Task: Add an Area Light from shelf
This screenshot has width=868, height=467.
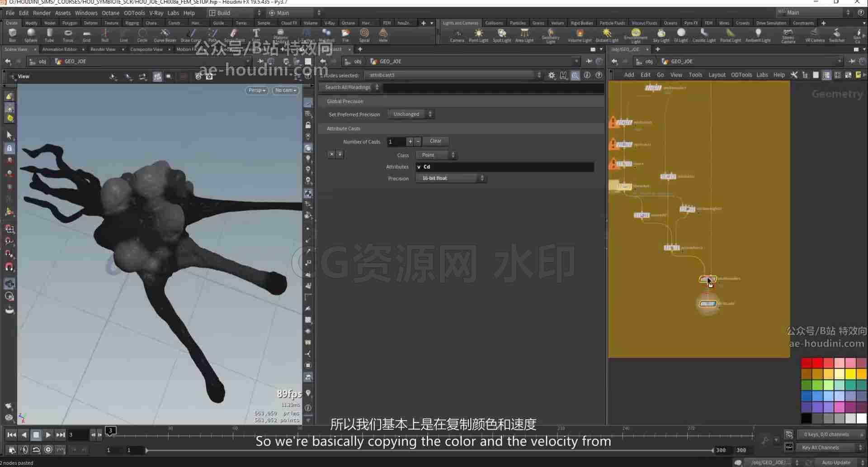Action: [x=524, y=35]
